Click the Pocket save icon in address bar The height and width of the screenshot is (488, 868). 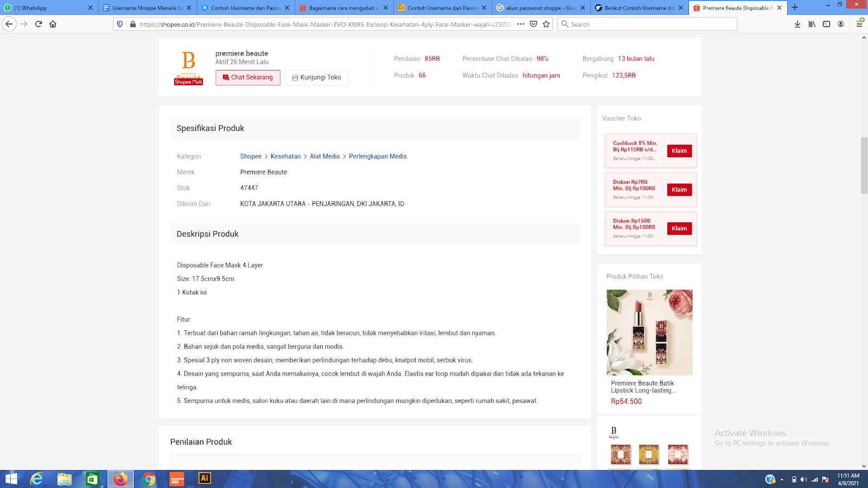[533, 24]
